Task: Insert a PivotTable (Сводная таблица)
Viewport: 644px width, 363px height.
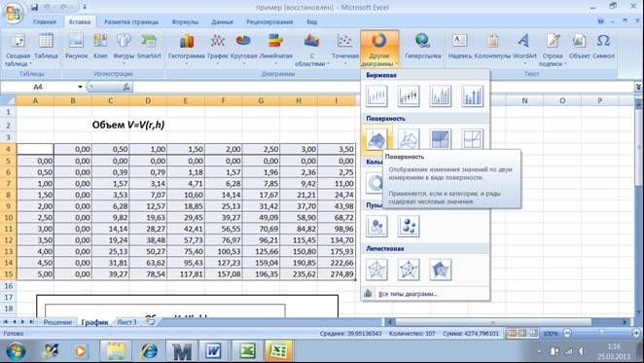Action: coord(18,50)
